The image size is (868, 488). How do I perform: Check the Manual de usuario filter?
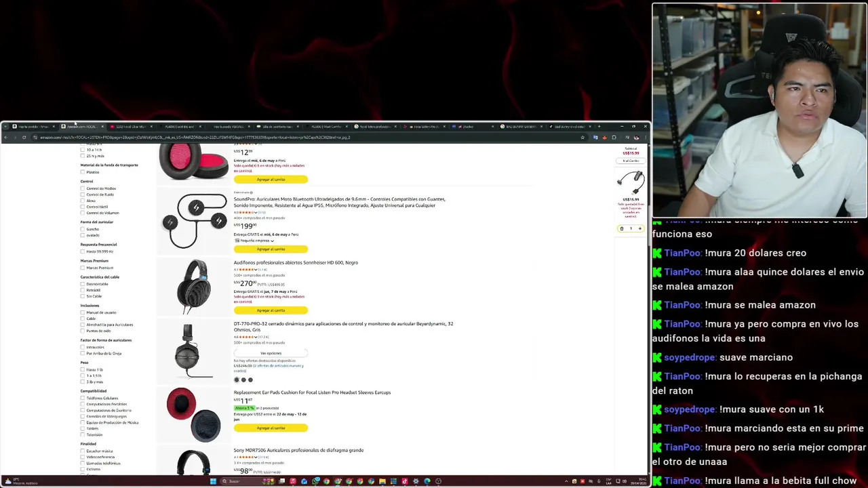(83, 312)
